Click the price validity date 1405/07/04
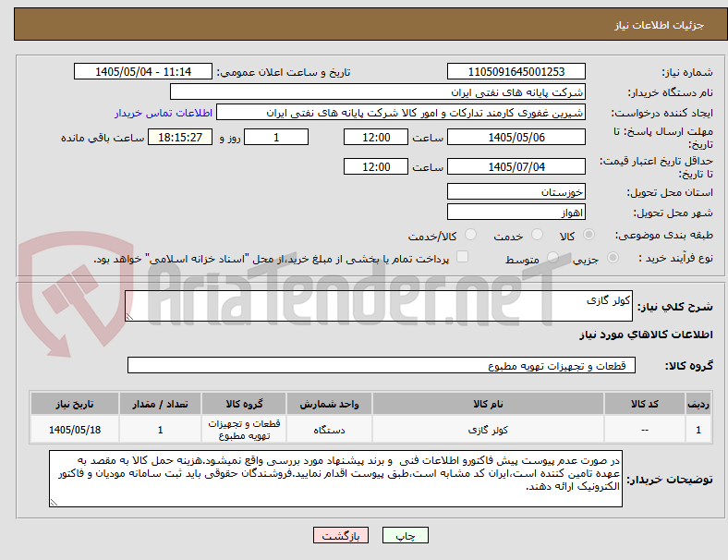 click(x=516, y=166)
